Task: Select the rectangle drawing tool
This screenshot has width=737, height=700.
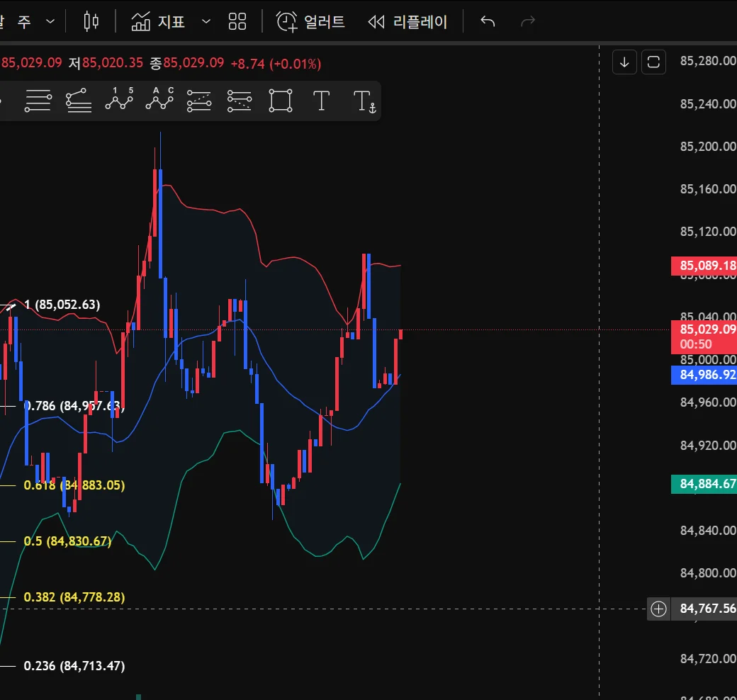Action: [281, 101]
